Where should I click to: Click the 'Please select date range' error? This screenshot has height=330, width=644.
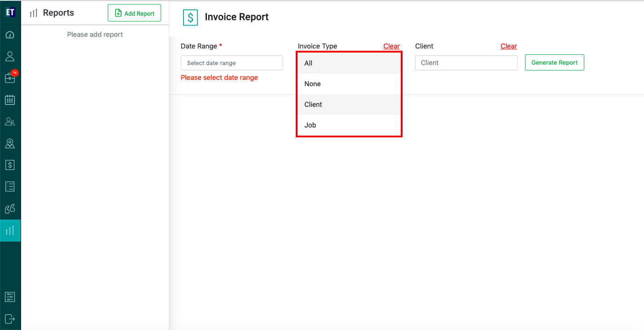pyautogui.click(x=219, y=78)
